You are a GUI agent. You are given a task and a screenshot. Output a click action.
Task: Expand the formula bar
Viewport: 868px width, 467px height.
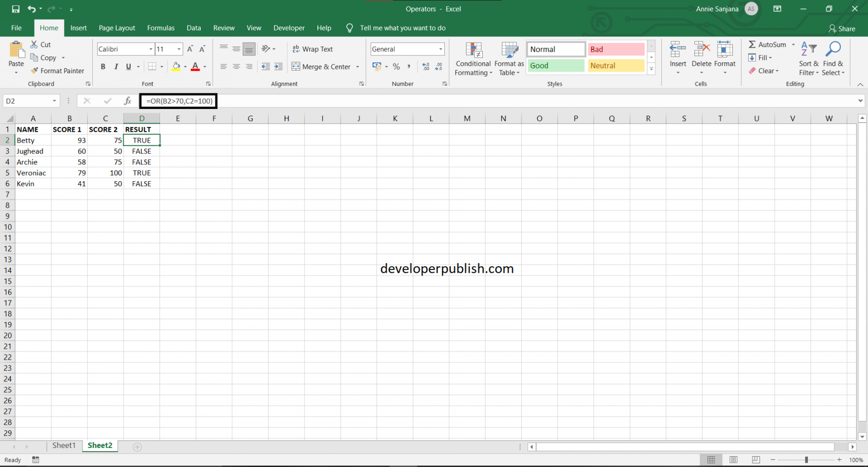860,101
